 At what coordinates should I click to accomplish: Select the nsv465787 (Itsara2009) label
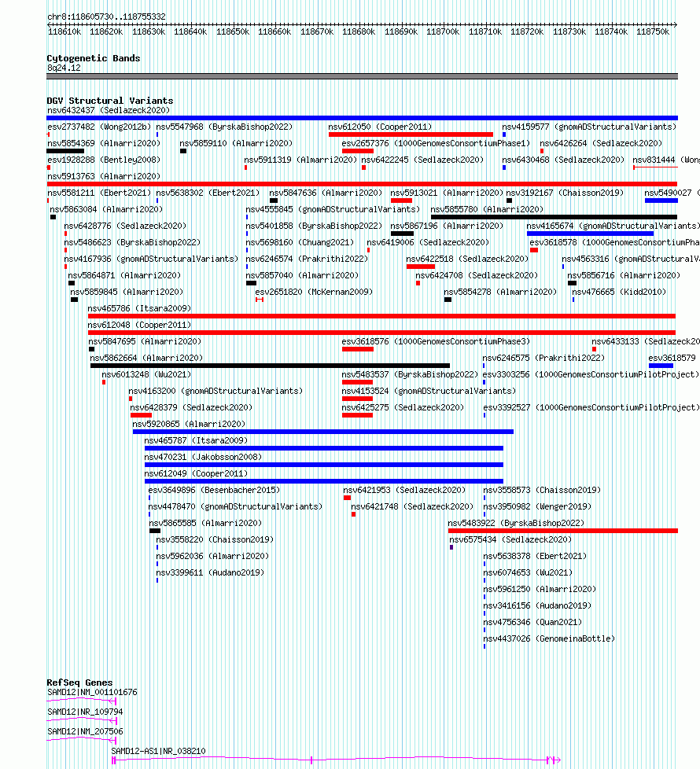click(196, 440)
